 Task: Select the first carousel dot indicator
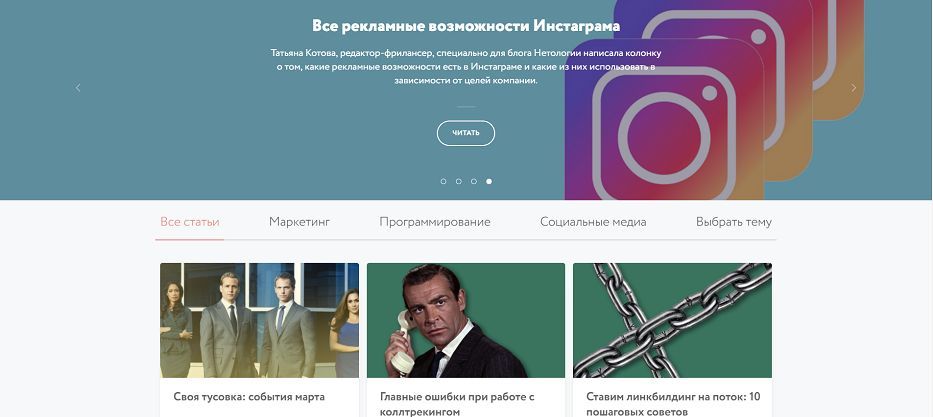tap(443, 181)
